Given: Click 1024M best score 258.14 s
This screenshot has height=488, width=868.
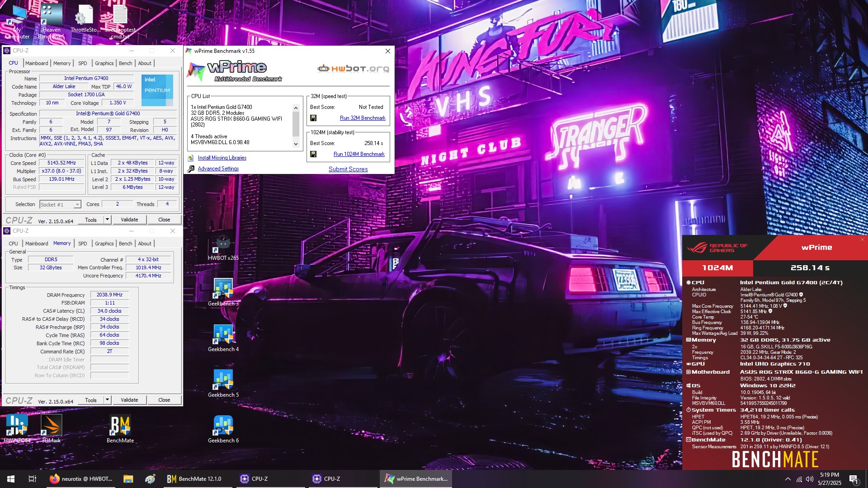Looking at the screenshot, I should click(x=373, y=143).
